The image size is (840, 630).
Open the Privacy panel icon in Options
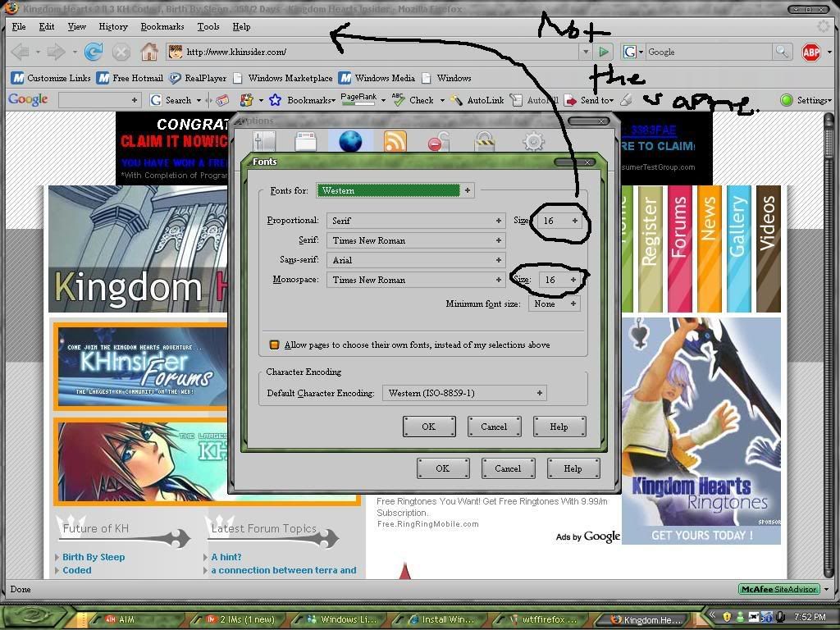438,141
